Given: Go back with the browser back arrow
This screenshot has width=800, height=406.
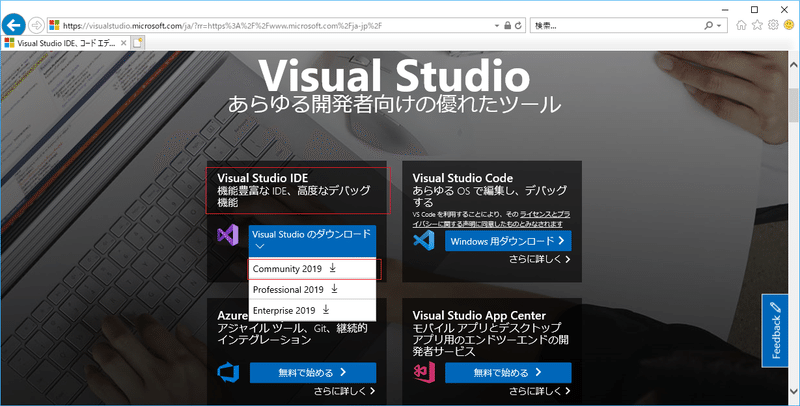Looking at the screenshot, I should tap(14, 24).
